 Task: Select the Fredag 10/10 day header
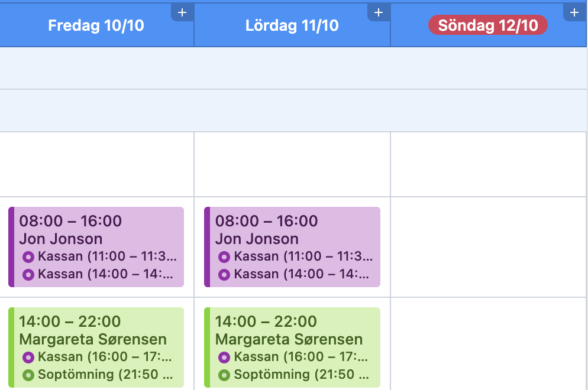pos(96,25)
